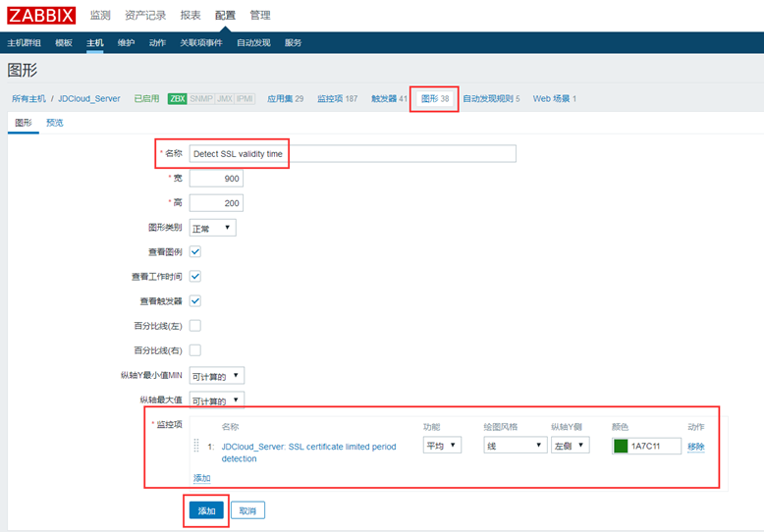This screenshot has height=532, width=764.
Task: Open the 管理 top menu
Action: (260, 15)
